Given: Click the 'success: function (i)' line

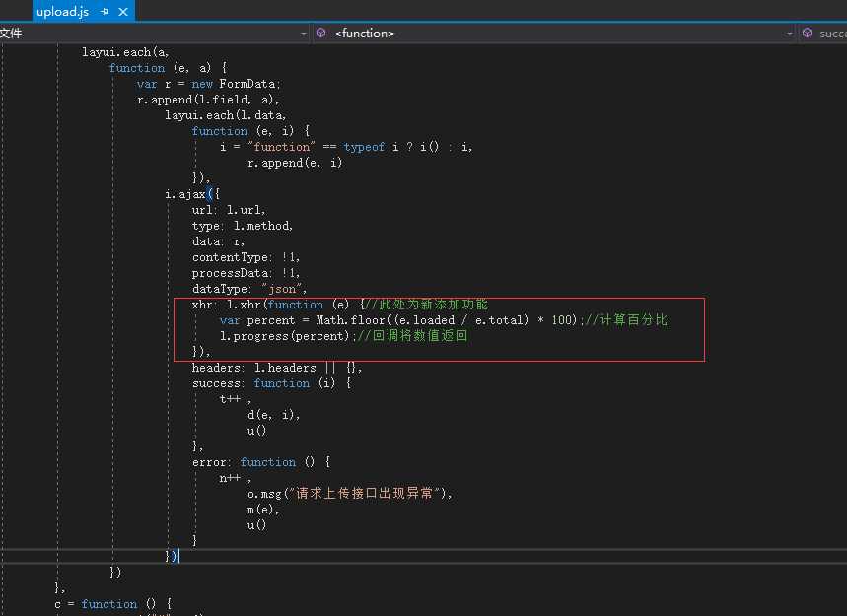Looking at the screenshot, I should (272, 383).
